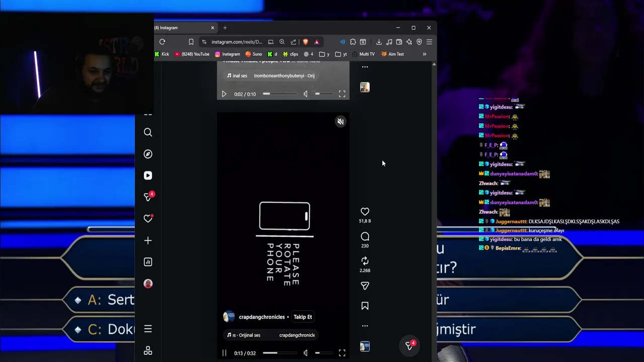
Task: Open Brave VPN shield icon
Action: coord(419,42)
